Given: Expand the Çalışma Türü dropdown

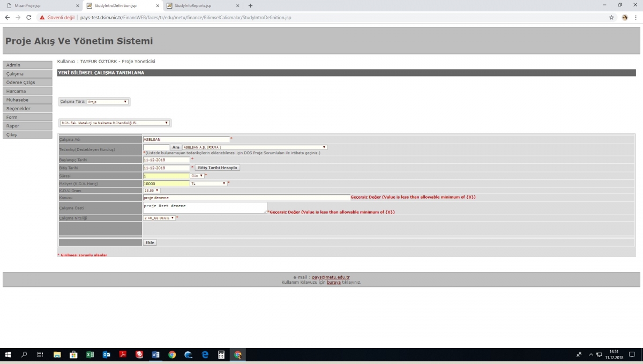Looking at the screenshot, I should [x=108, y=102].
